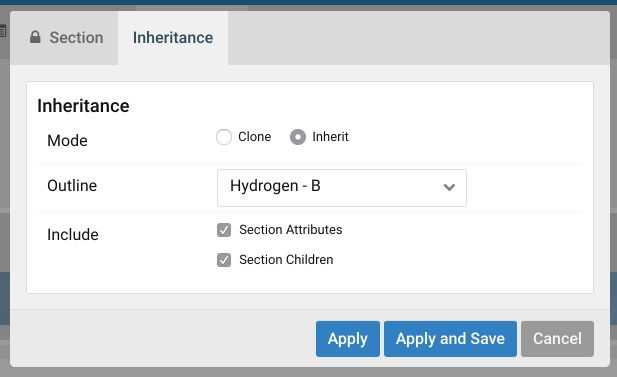Switch to the Section tab
This screenshot has width=617, height=377.
[64, 38]
